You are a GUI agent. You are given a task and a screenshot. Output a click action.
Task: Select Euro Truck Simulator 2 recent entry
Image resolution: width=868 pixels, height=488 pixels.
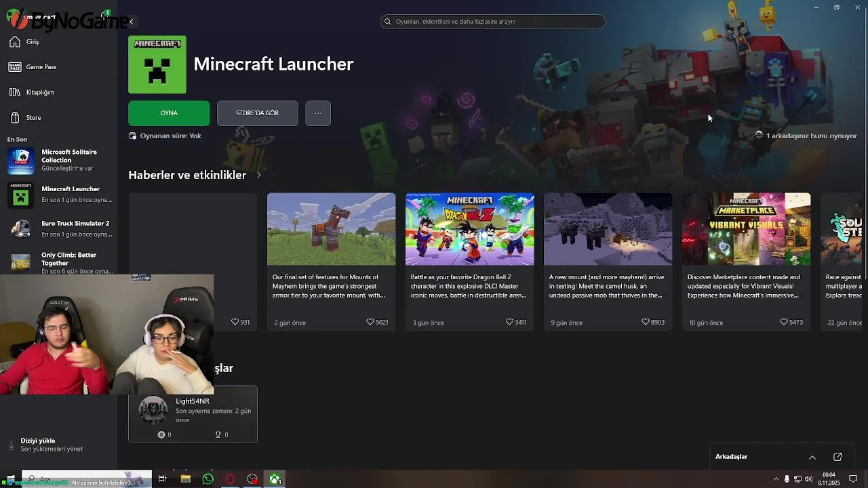pyautogui.click(x=58, y=229)
